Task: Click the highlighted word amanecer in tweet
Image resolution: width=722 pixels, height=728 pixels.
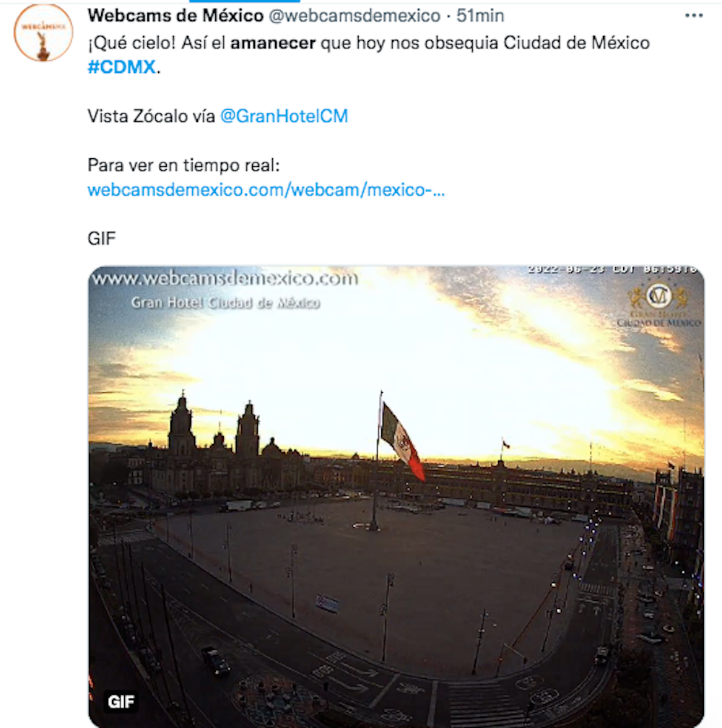Action: click(273, 43)
